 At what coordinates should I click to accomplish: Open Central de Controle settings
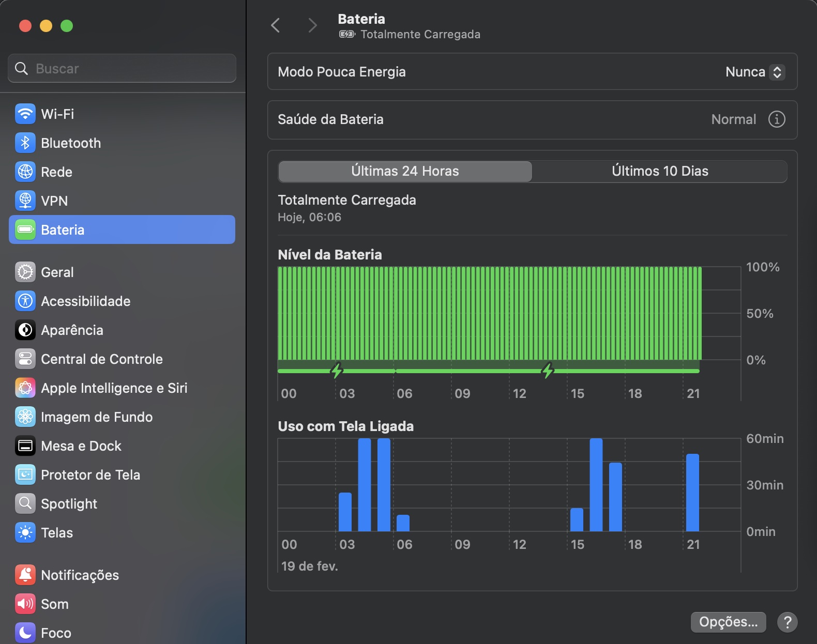[x=101, y=359]
